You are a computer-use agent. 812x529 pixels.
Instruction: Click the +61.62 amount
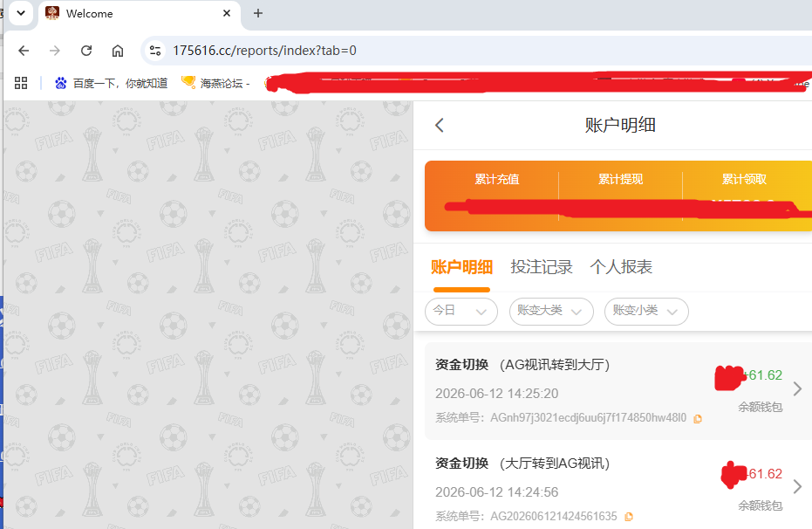[x=763, y=375]
